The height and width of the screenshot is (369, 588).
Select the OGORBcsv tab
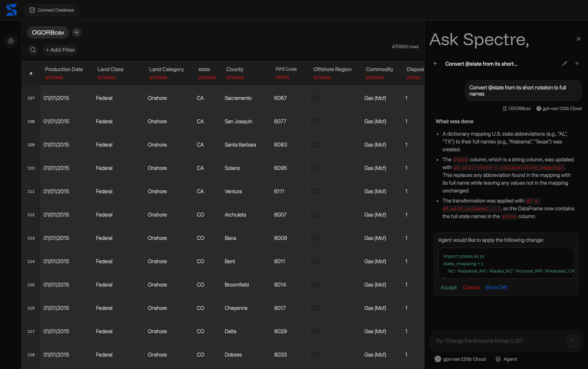point(48,32)
